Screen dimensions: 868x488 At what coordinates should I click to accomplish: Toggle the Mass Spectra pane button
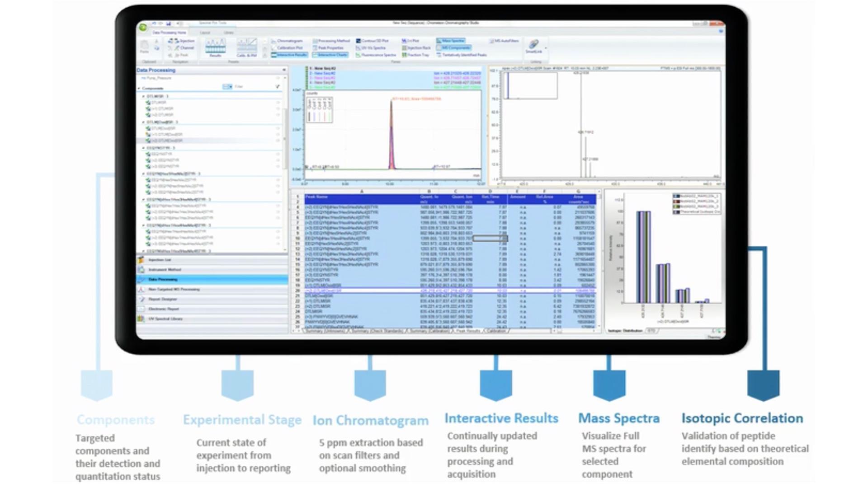[451, 41]
